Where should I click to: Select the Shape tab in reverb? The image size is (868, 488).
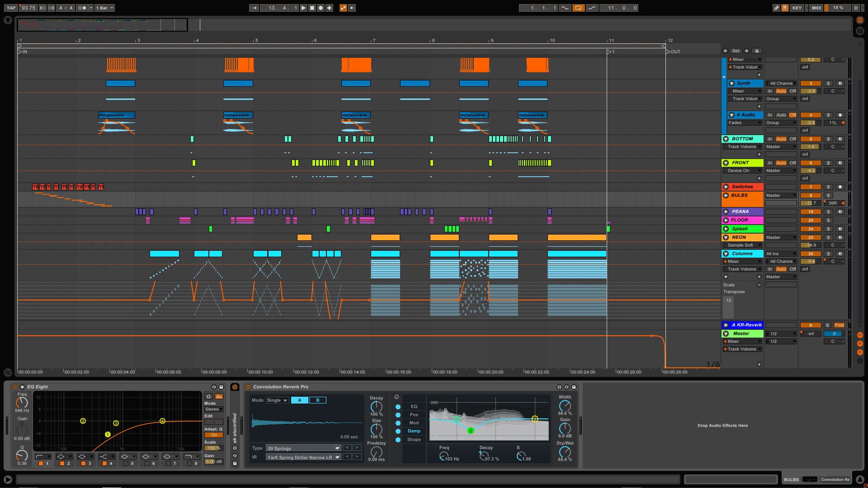point(414,440)
